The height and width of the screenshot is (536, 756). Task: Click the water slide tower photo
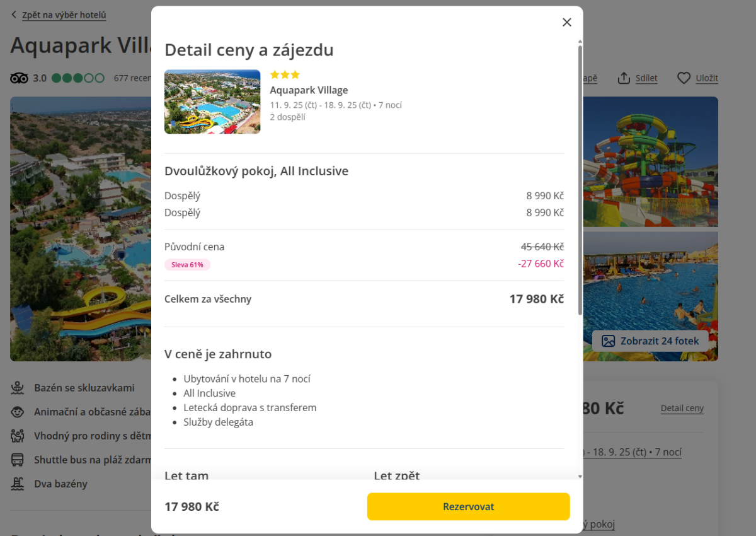[x=651, y=162]
